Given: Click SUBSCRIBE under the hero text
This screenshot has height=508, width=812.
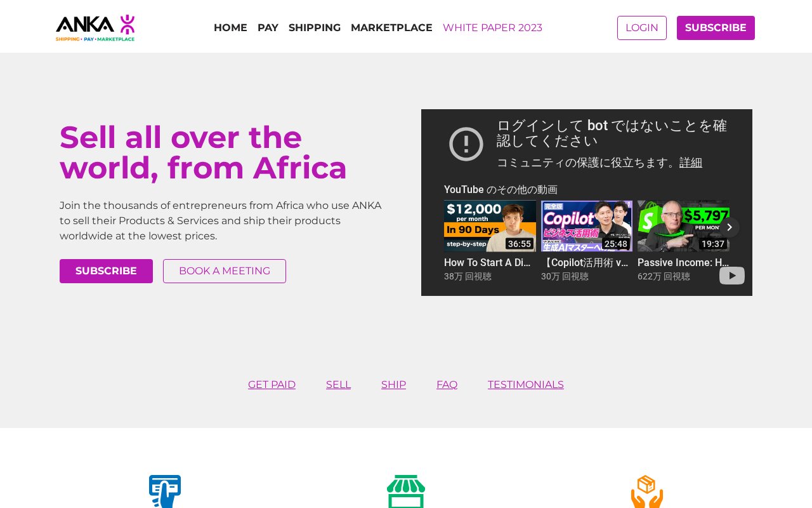Looking at the screenshot, I should [106, 271].
